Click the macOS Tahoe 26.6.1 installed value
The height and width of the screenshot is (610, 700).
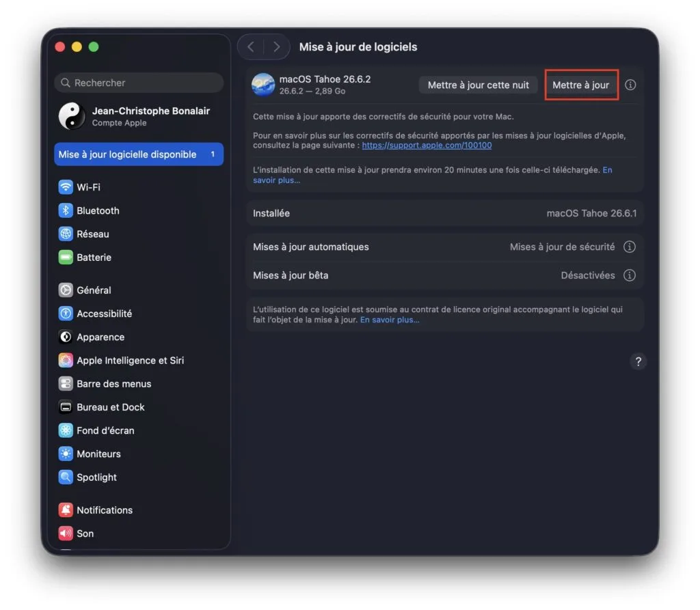pyautogui.click(x=591, y=213)
